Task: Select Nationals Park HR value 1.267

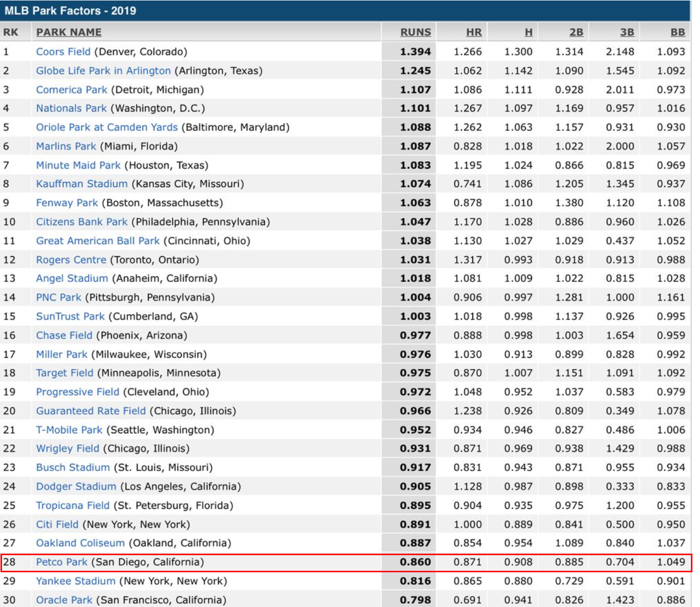Action: click(468, 108)
